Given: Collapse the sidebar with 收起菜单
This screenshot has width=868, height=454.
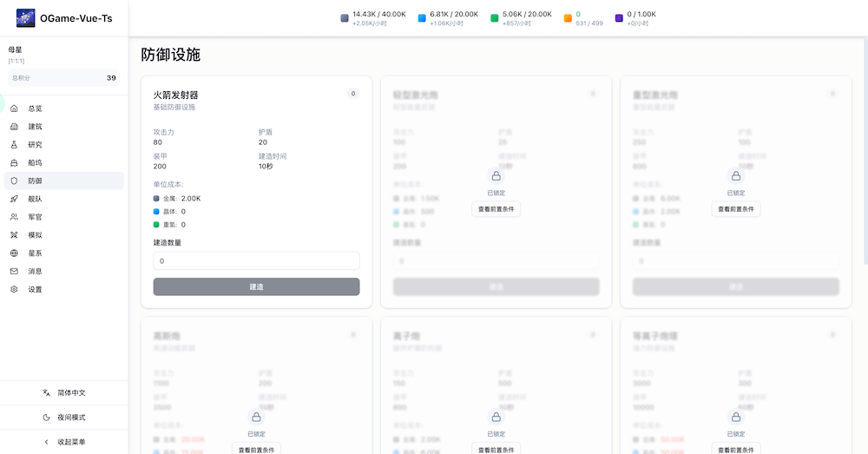Looking at the screenshot, I should [64, 442].
